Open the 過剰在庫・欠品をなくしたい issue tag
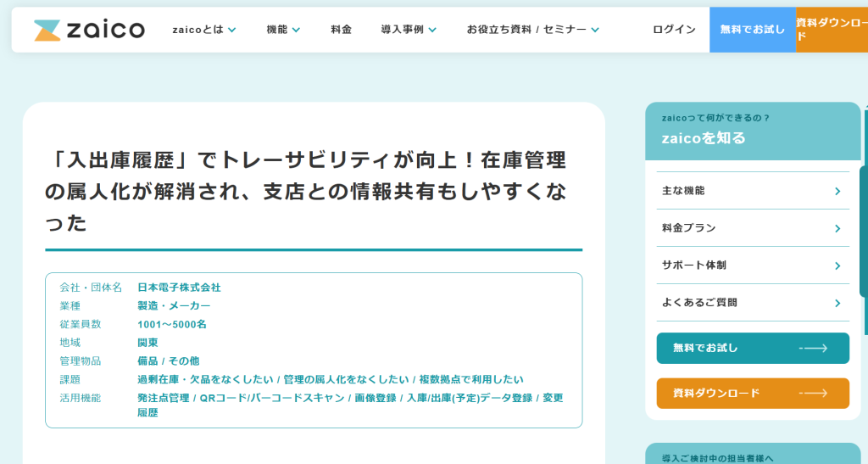The image size is (868, 464). tap(205, 379)
